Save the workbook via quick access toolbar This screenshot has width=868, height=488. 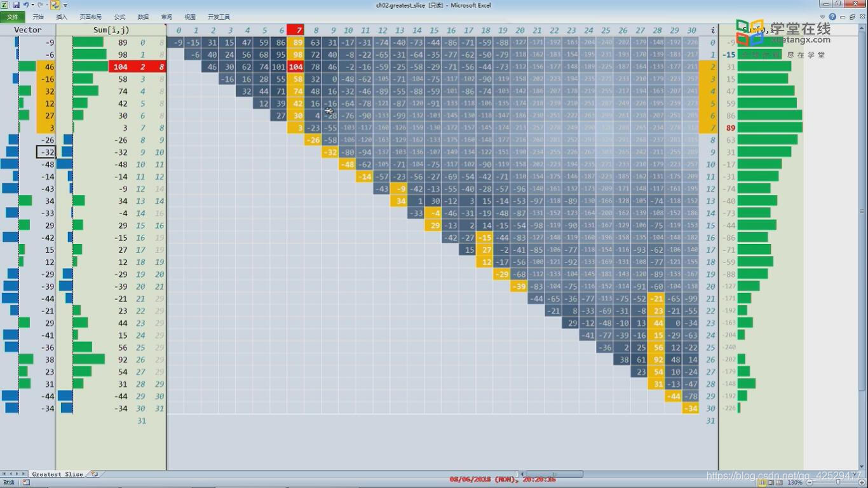tap(16, 5)
